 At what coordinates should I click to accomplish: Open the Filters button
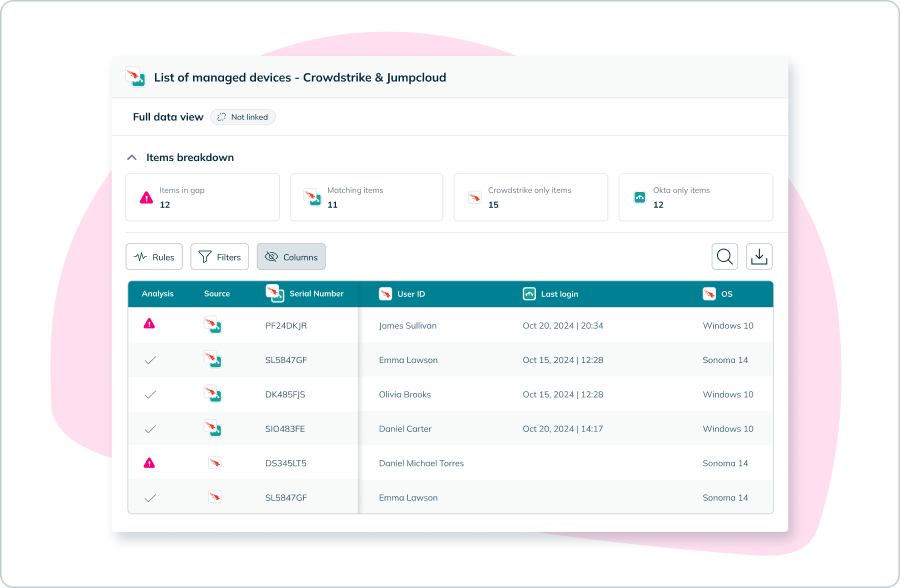point(219,257)
